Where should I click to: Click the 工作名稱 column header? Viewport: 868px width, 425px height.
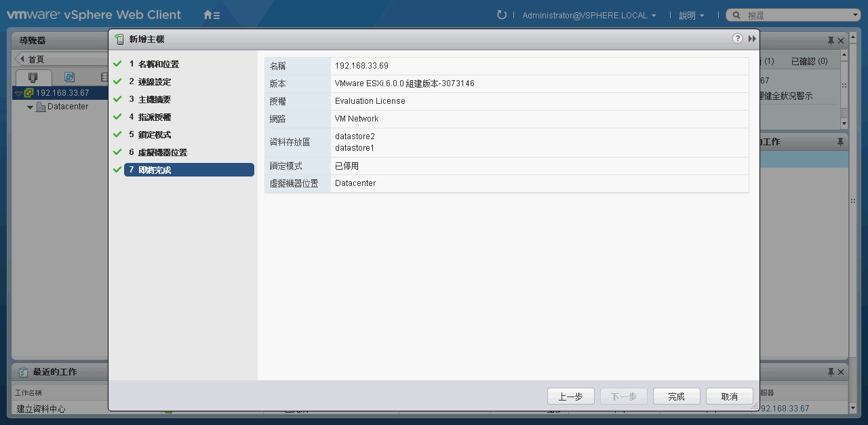[29, 392]
